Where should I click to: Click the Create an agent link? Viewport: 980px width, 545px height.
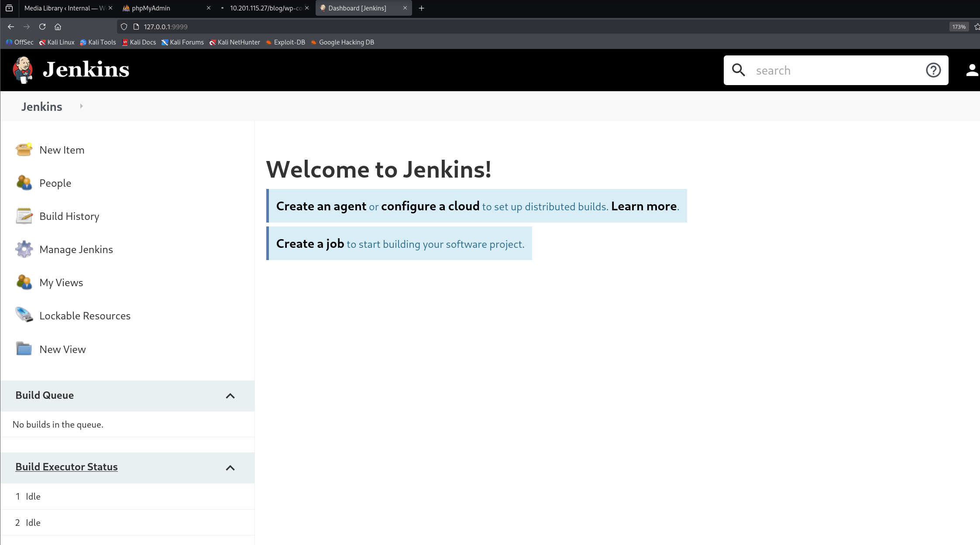click(321, 206)
